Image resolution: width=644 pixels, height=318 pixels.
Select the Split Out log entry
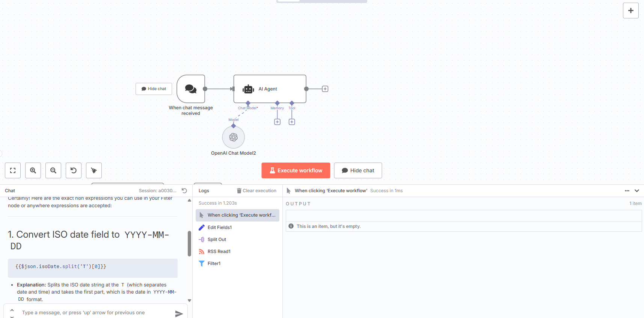[237, 240]
